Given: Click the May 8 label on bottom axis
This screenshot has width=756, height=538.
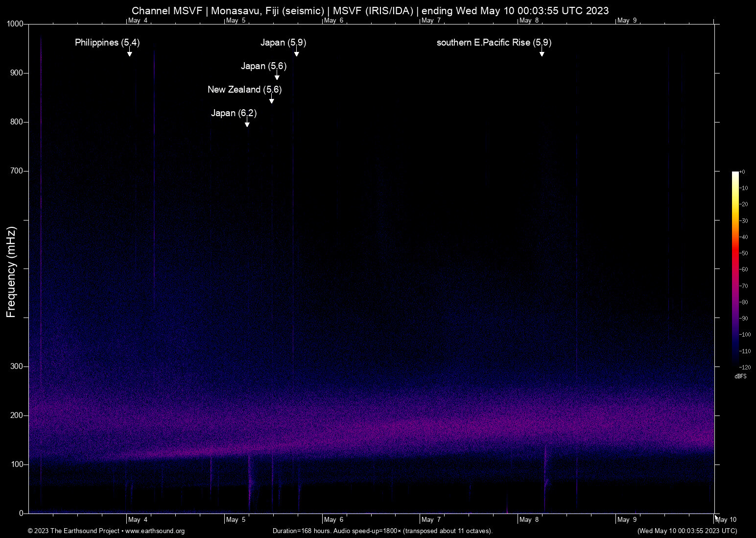Looking at the screenshot, I should pyautogui.click(x=529, y=520).
